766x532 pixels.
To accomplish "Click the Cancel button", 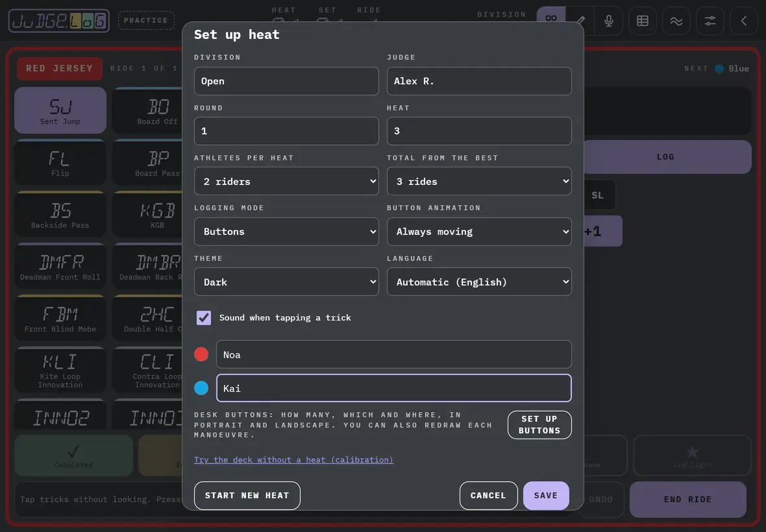I will (x=489, y=496).
